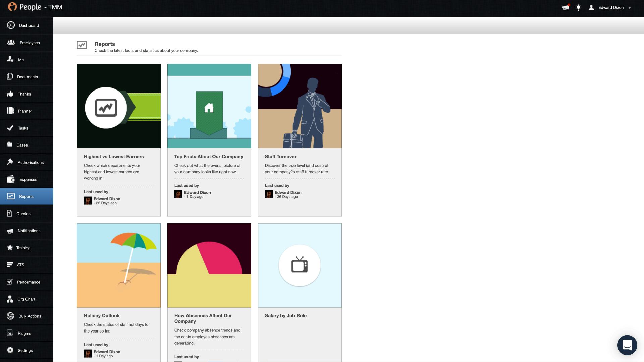
Task: Go to the Planner section
Action: pyautogui.click(x=25, y=111)
